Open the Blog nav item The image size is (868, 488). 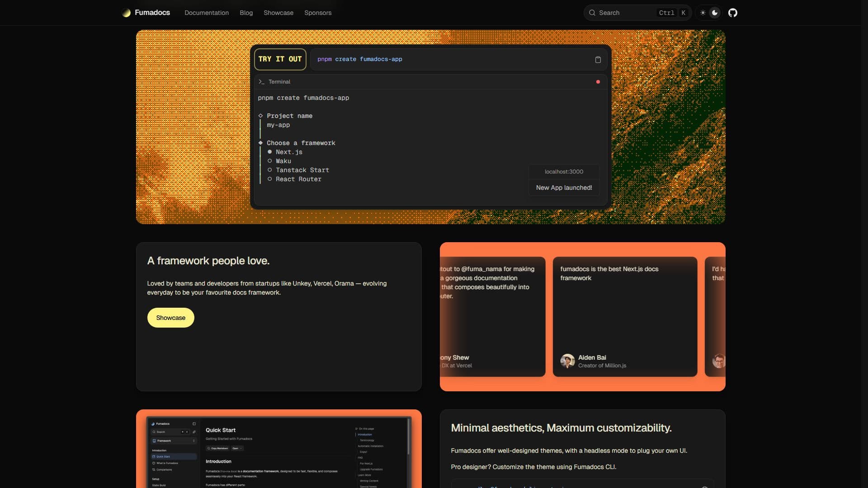tap(246, 13)
